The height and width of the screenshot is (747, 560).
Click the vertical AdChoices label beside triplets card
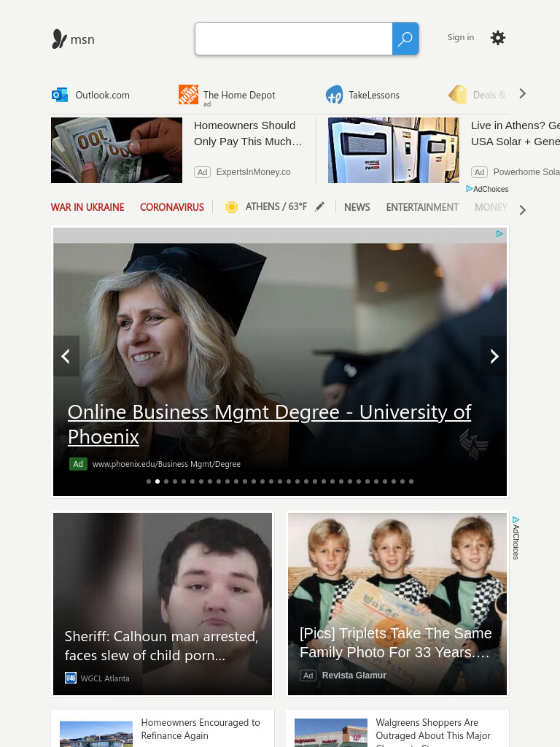[x=516, y=538]
